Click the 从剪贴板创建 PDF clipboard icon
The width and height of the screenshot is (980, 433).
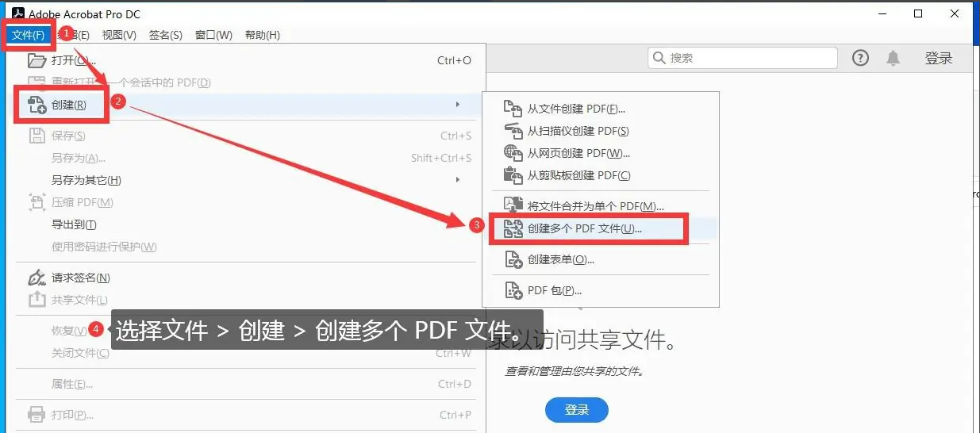point(513,175)
